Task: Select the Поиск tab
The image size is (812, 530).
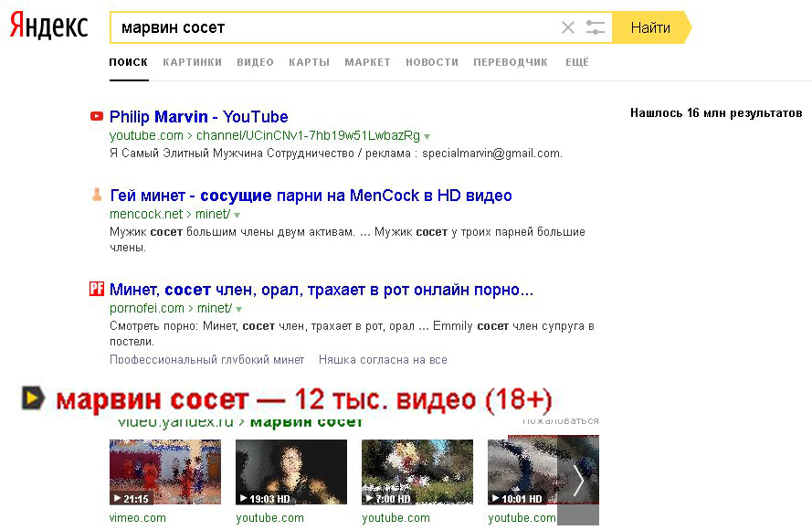Action: click(x=129, y=62)
